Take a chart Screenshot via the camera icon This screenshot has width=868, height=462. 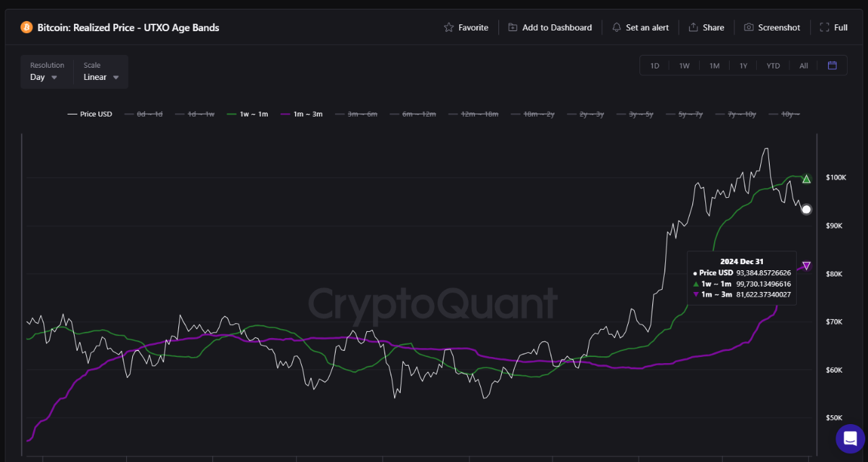point(748,27)
